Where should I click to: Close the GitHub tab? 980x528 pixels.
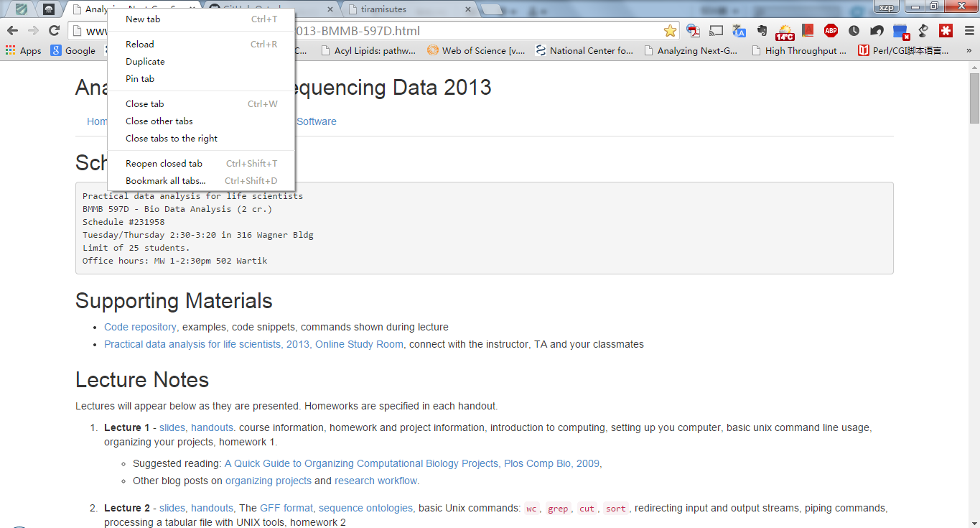330,9
